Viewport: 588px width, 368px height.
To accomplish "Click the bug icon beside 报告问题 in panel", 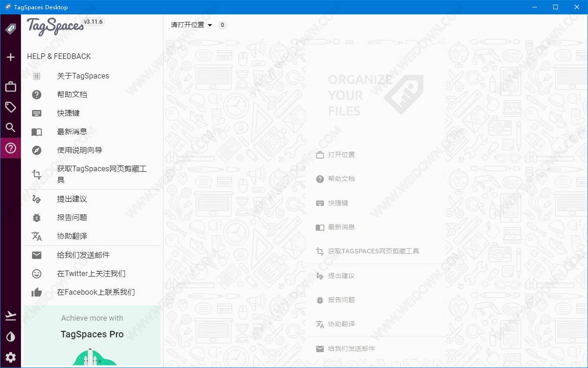I will pyautogui.click(x=37, y=218).
